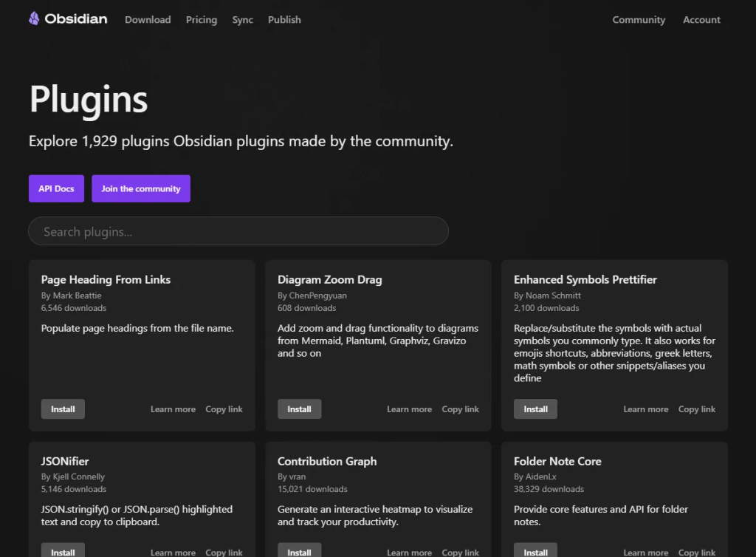Viewport: 756px width, 557px height.
Task: Select the Folder Note Core title
Action: pos(557,461)
